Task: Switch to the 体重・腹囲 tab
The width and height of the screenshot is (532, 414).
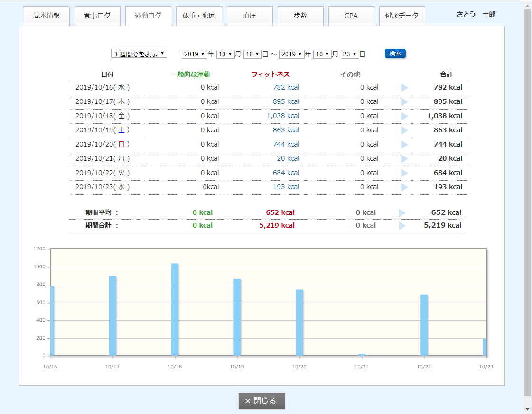Action: tap(199, 16)
